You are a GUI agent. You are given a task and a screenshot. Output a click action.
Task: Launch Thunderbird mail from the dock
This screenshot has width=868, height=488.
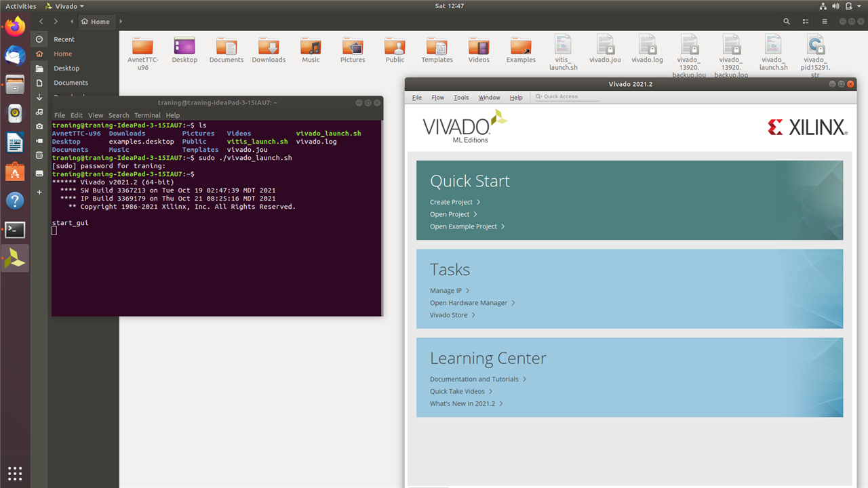coord(15,56)
